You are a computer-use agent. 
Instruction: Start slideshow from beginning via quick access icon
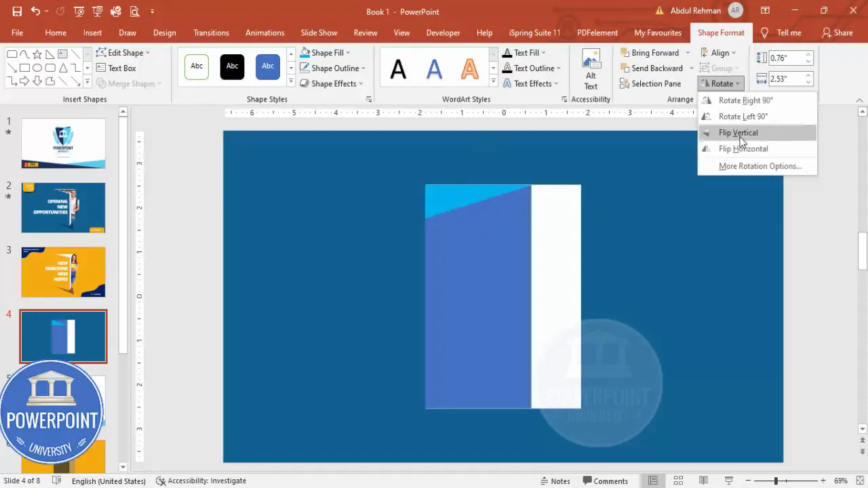[x=79, y=12]
